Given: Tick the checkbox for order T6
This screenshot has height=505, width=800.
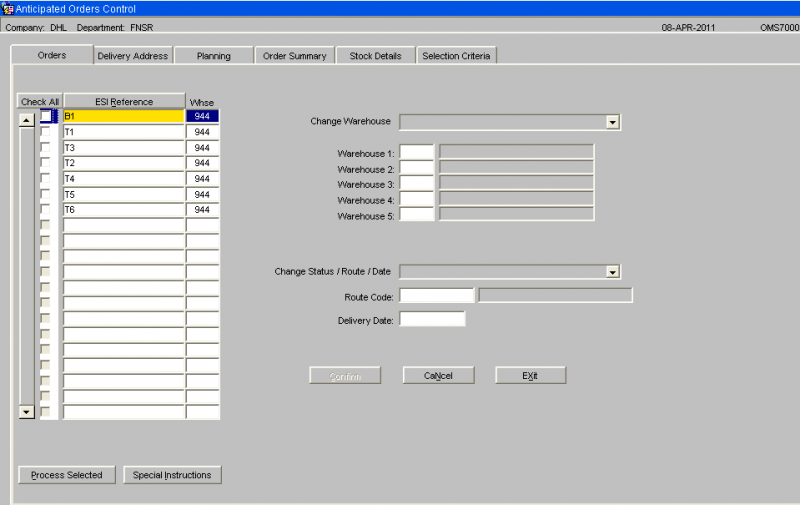Looking at the screenshot, I should pyautogui.click(x=46, y=210).
